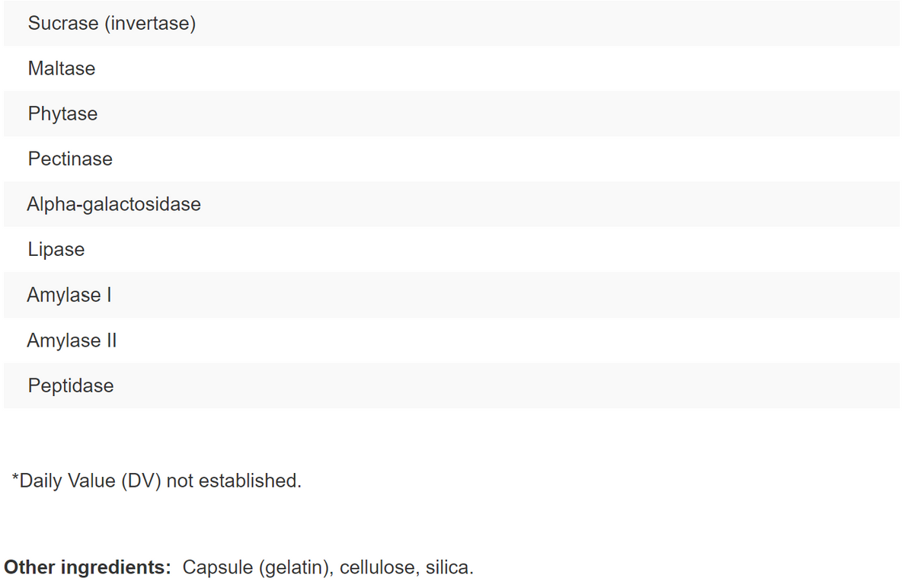Click the Phytase ingredient row
Screen dimensions: 914x588
[x=62, y=114]
